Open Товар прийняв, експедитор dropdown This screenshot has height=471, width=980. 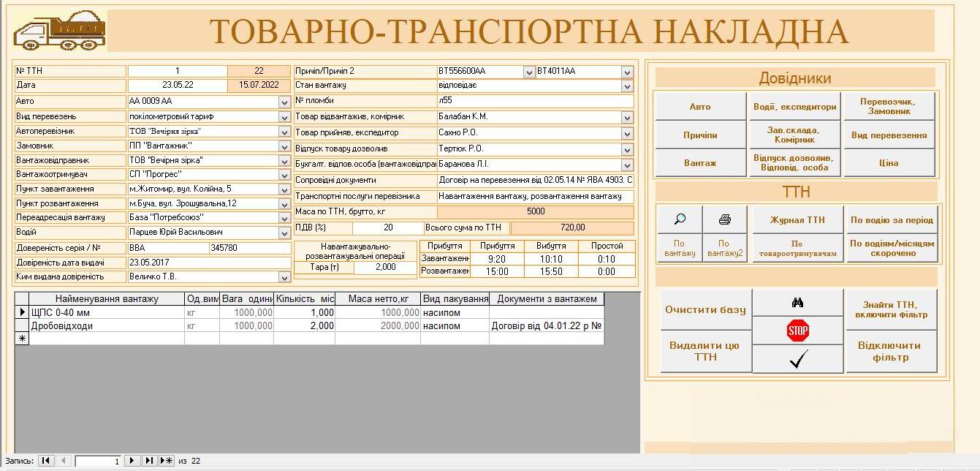pyautogui.click(x=627, y=134)
